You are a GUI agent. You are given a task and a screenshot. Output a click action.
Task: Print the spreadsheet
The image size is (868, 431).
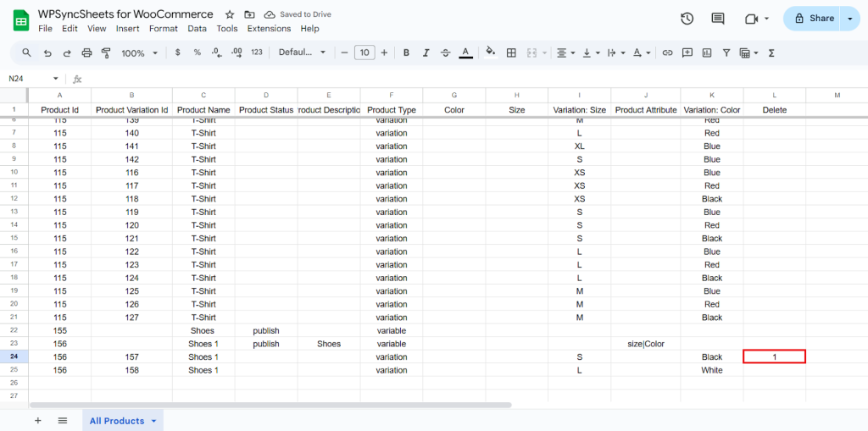[x=87, y=53]
